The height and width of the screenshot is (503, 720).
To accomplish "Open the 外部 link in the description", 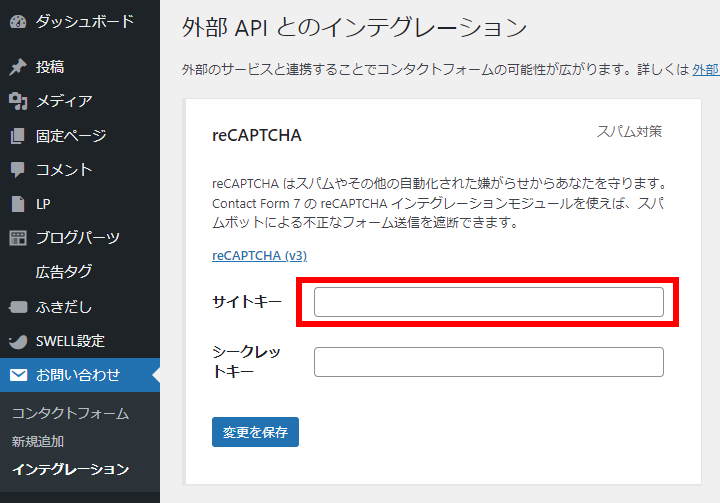I will 706,70.
